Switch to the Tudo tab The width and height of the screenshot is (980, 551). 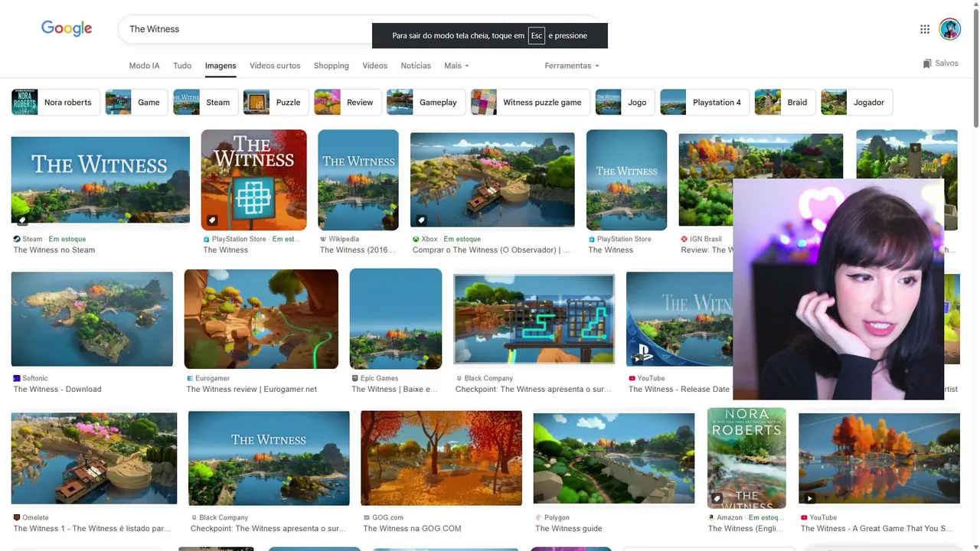point(182,66)
